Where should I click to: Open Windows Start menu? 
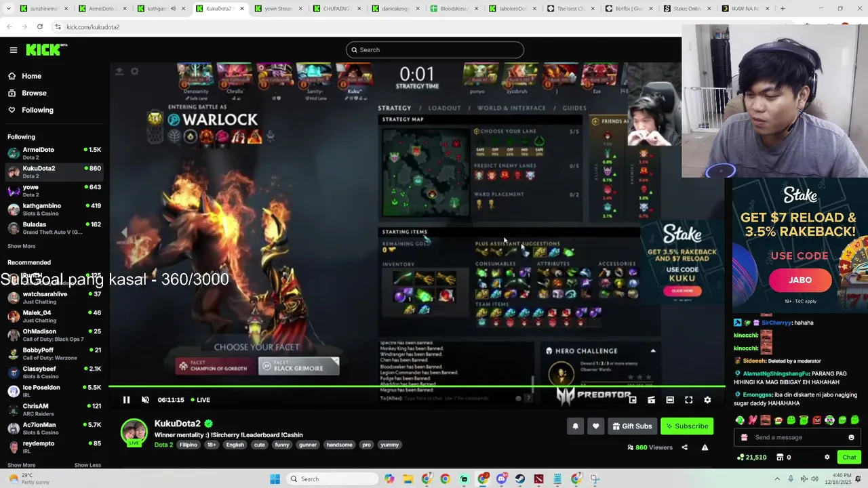(275, 479)
